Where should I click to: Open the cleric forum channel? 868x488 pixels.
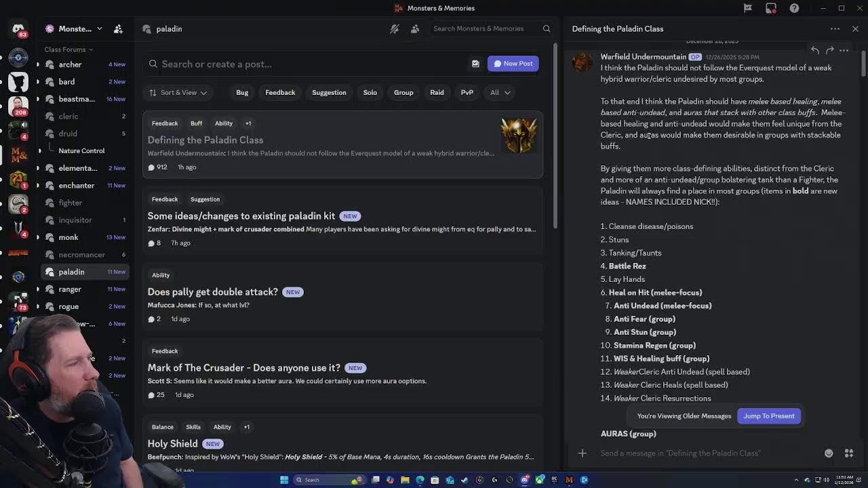click(83, 116)
